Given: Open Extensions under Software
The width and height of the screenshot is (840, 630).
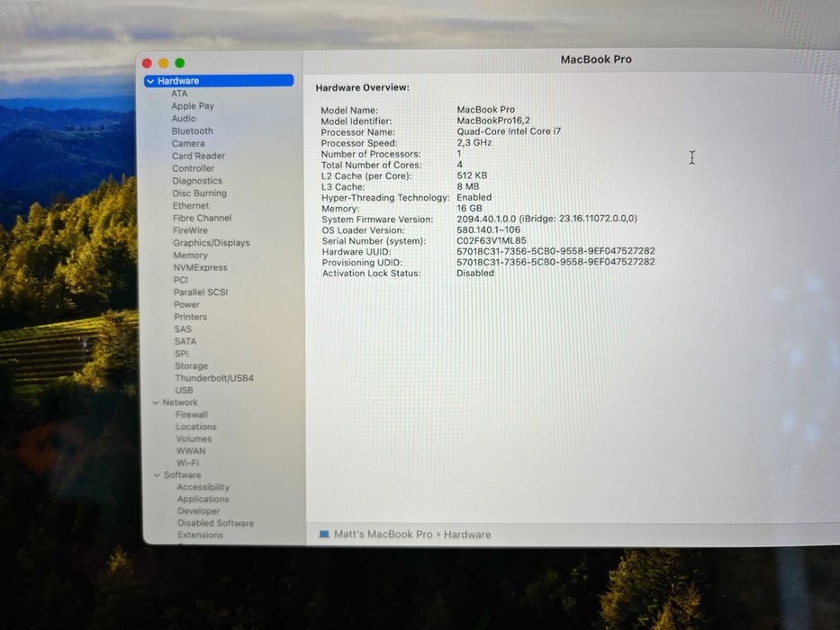Looking at the screenshot, I should click(201, 535).
